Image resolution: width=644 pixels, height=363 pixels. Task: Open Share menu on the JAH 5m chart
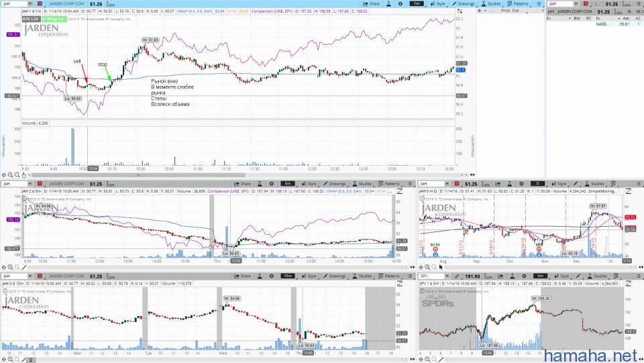tap(242, 184)
